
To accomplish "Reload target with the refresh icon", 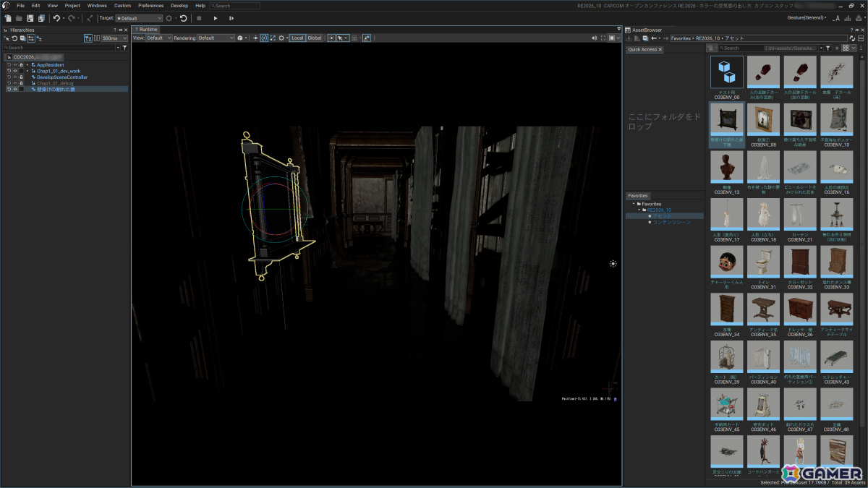I will click(x=183, y=17).
